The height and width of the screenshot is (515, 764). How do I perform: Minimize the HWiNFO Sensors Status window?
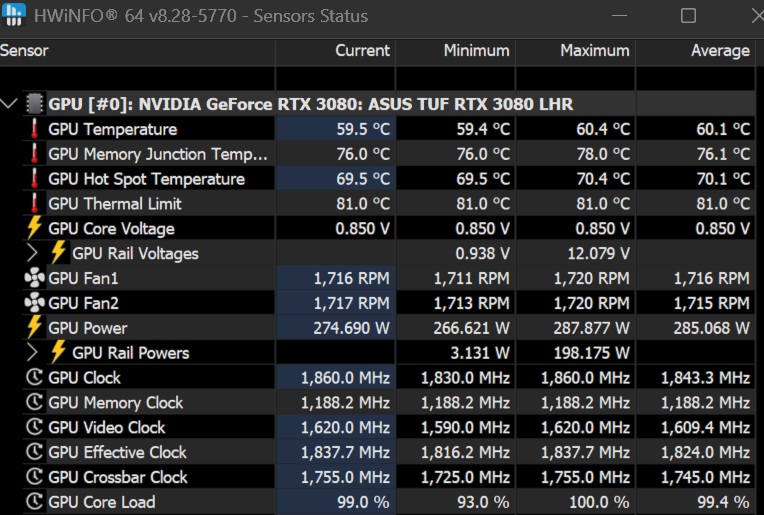coord(619,16)
